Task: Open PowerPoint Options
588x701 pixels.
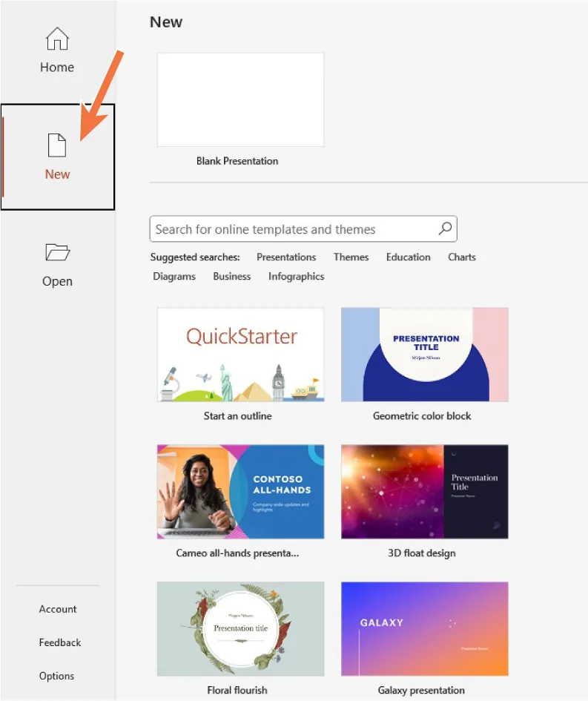Action: [x=57, y=676]
